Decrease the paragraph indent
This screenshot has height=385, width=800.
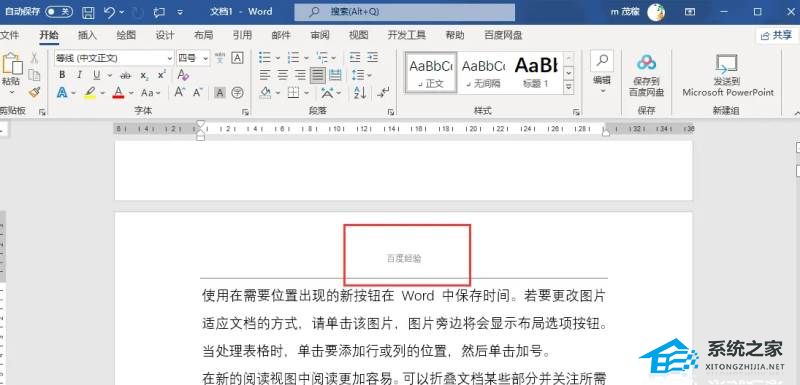click(x=355, y=58)
